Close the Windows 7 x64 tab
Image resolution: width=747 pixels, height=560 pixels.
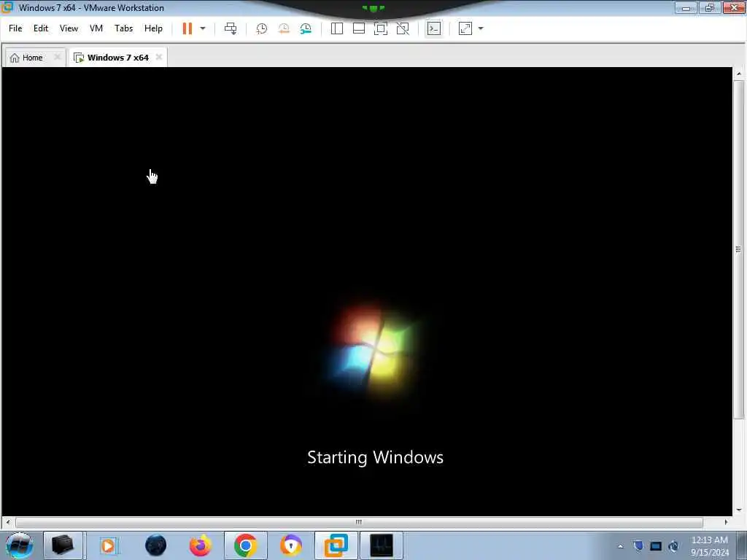point(158,57)
